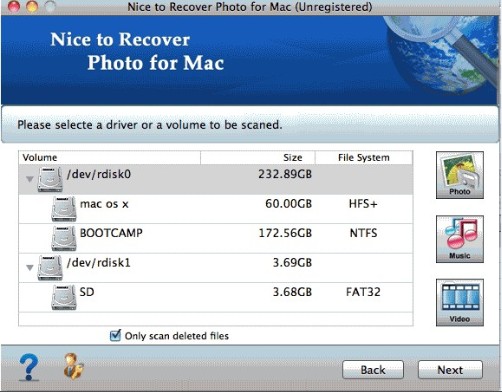Viewport: 502px width, 392px height.
Task: Select the mac os x volume
Action: point(104,204)
